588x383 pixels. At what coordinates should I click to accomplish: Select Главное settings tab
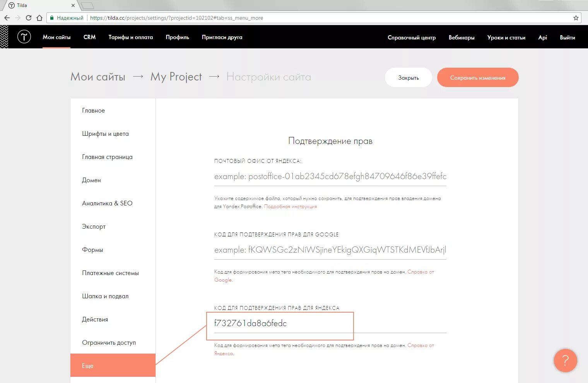(x=113, y=110)
